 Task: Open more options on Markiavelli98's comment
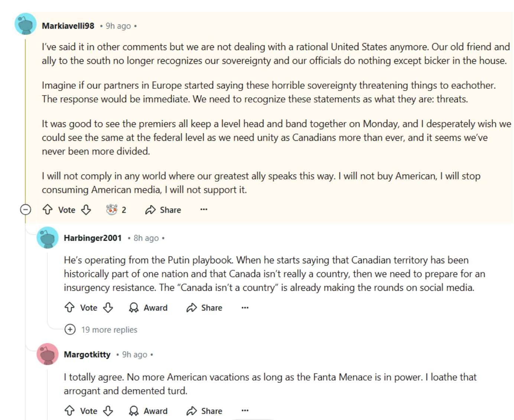[204, 209]
